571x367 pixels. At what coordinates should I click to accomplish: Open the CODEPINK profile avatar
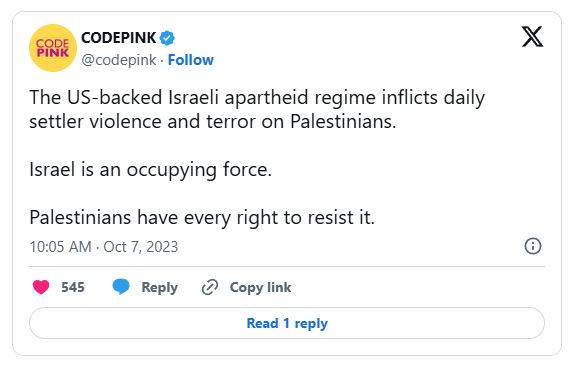coord(53,48)
